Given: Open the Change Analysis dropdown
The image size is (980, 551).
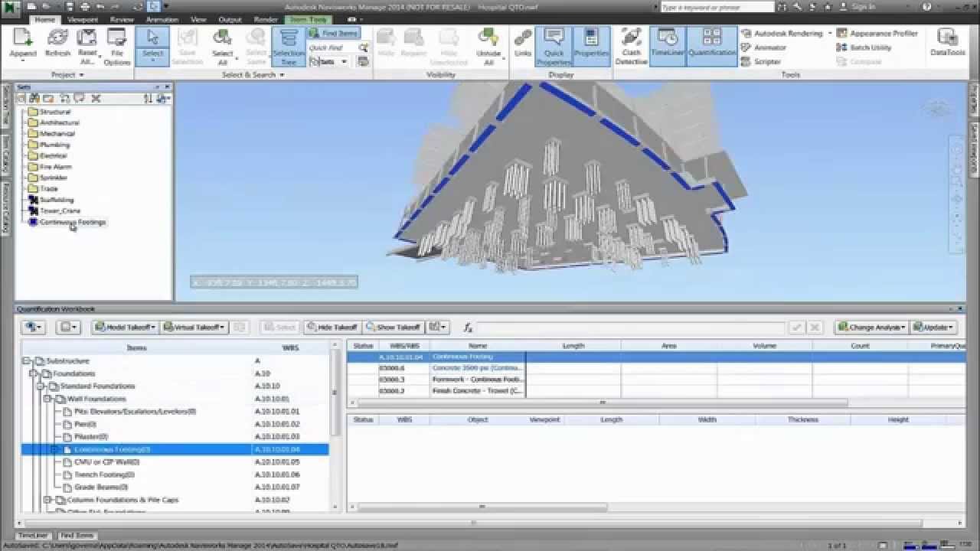Looking at the screenshot, I should [x=871, y=327].
